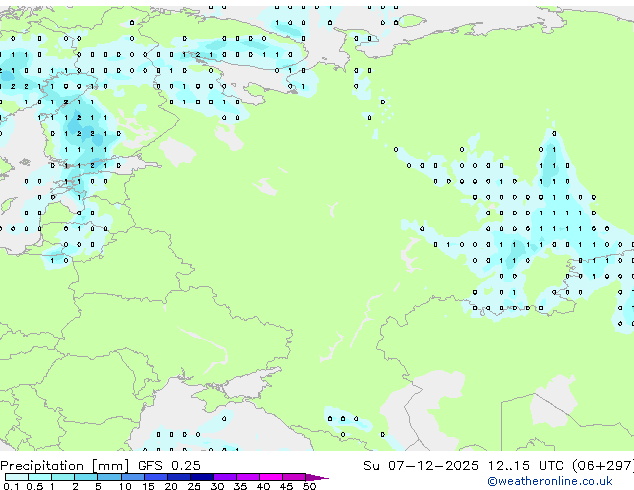Click the 0.1–0.5 mm legend color swatch
The height and width of the screenshot is (490, 634).
pos(17,477)
